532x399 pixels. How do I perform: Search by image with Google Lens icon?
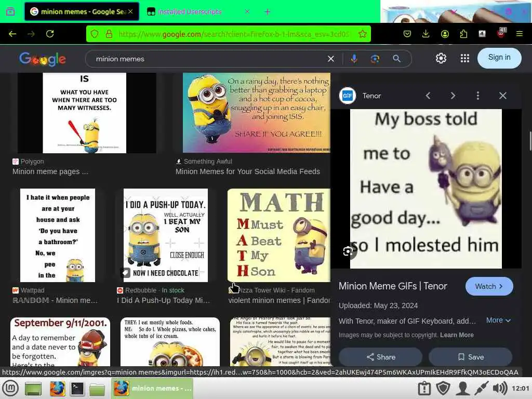[x=375, y=59]
